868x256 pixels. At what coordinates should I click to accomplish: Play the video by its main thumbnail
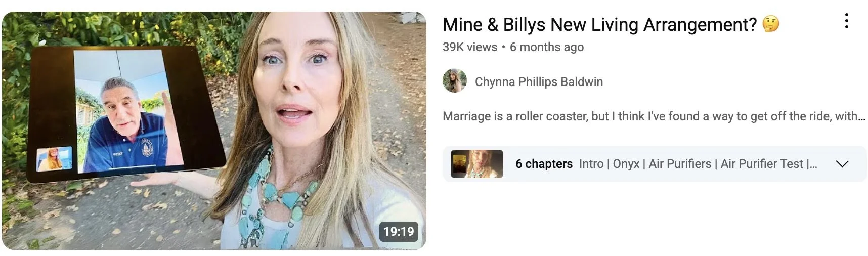214,131
